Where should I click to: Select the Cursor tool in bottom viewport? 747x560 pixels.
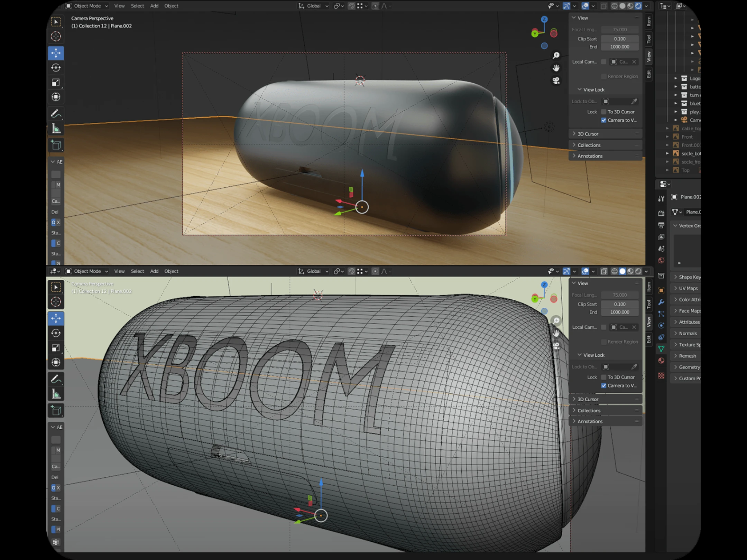point(56,302)
